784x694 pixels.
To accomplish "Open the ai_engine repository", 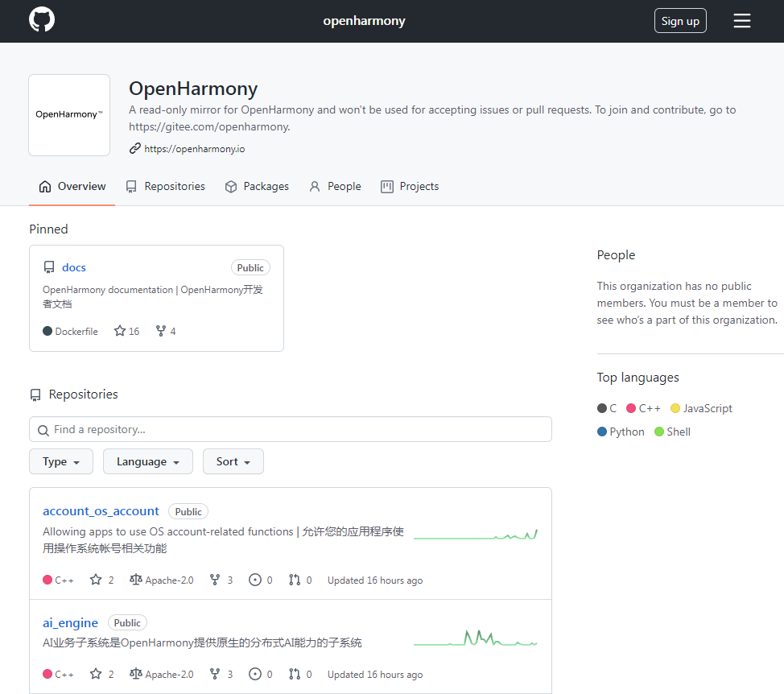I will pyautogui.click(x=70, y=622).
